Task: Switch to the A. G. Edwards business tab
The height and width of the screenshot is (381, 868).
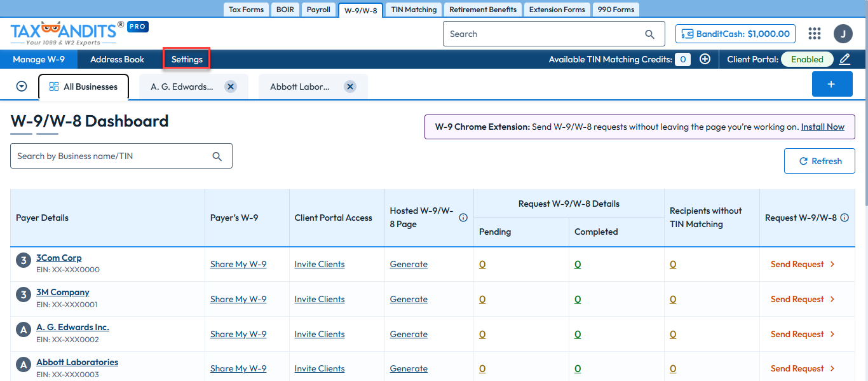Action: click(x=182, y=87)
